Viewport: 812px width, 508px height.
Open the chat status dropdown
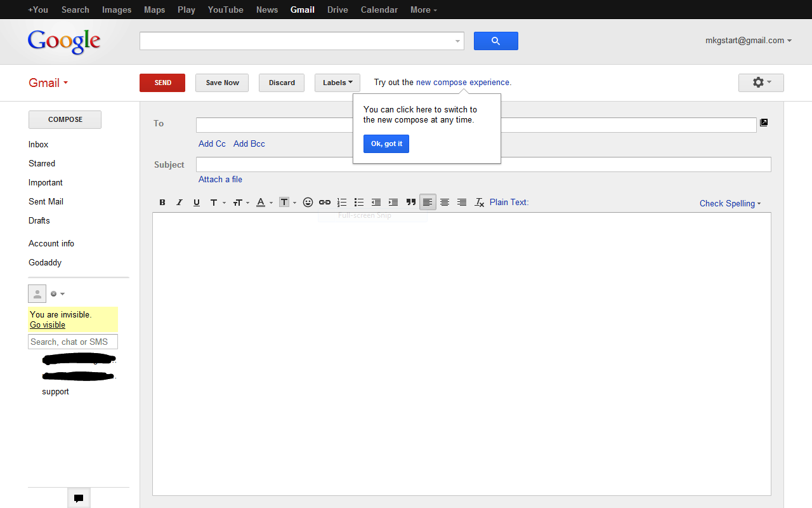coord(58,294)
